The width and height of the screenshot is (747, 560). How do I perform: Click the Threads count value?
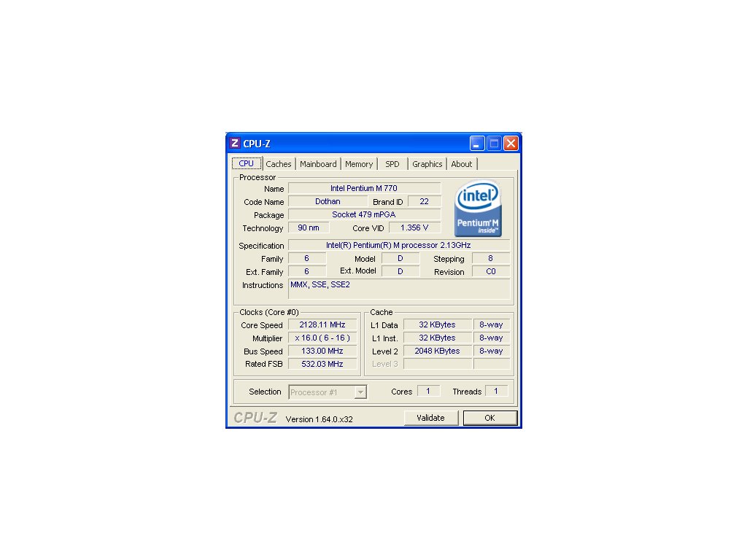496,391
